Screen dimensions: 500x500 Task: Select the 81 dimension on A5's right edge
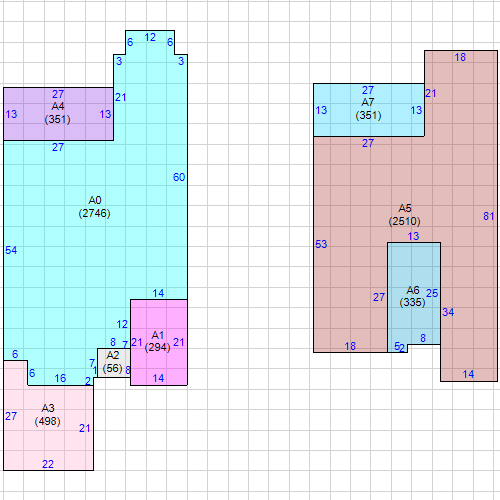[x=489, y=216]
